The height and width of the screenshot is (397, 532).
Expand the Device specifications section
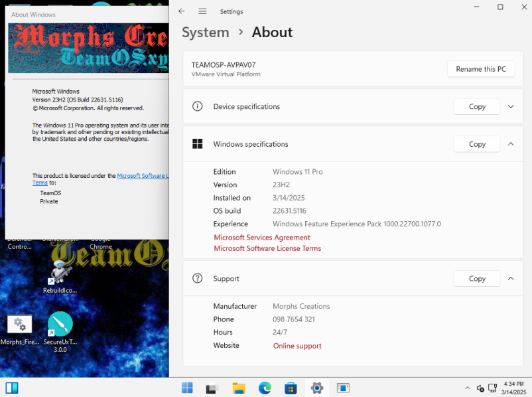coord(511,106)
